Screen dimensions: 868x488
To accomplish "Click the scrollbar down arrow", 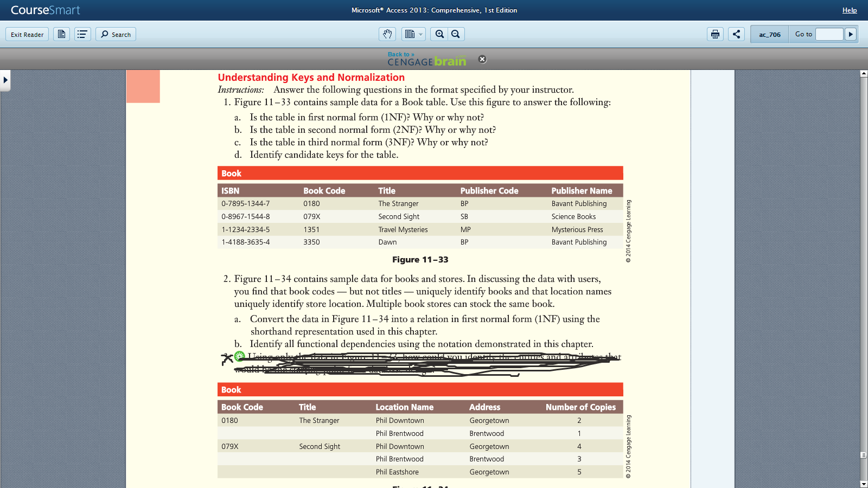I will [864, 484].
